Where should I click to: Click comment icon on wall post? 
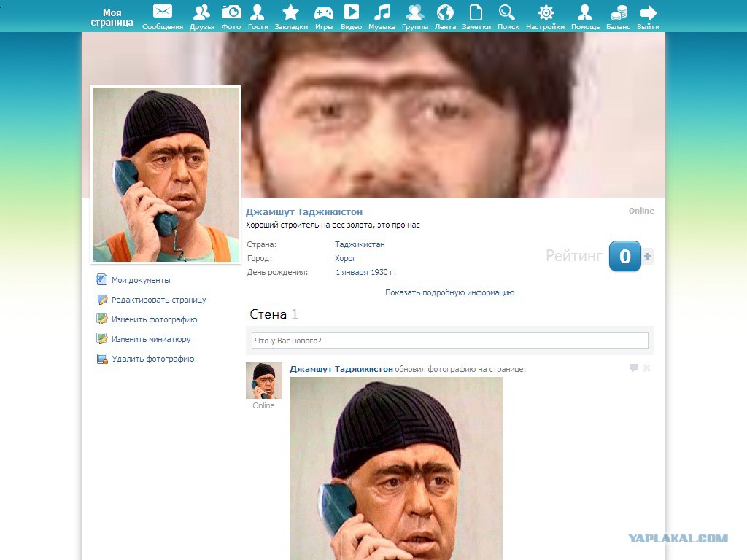634,367
